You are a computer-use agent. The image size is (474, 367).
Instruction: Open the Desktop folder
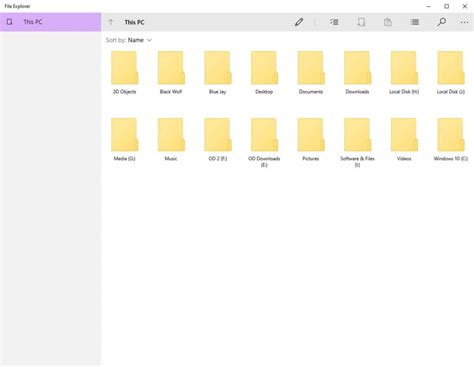coord(264,73)
